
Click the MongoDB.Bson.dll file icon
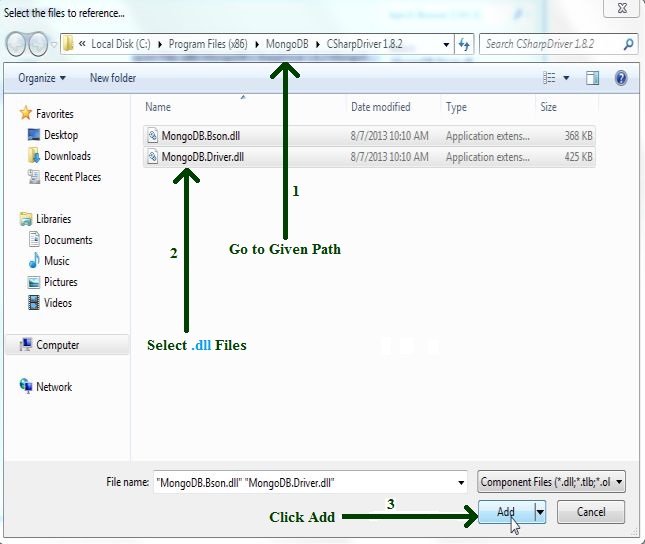pyautogui.click(x=153, y=135)
